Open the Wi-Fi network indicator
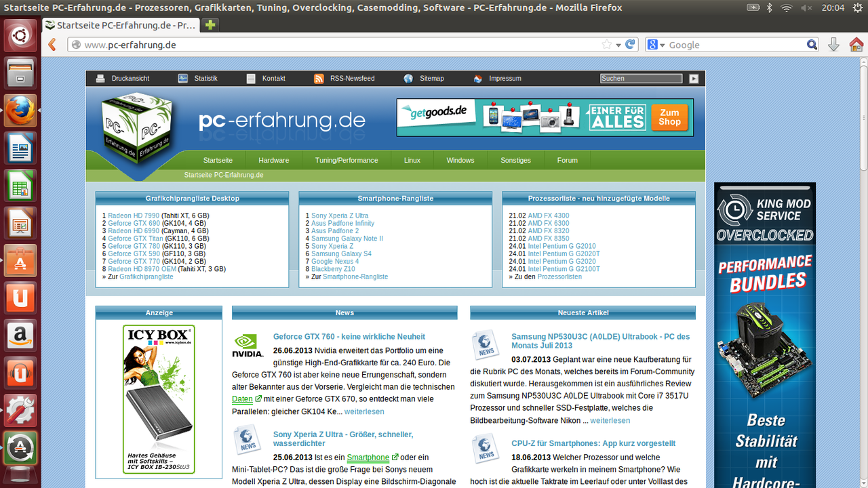 point(787,8)
